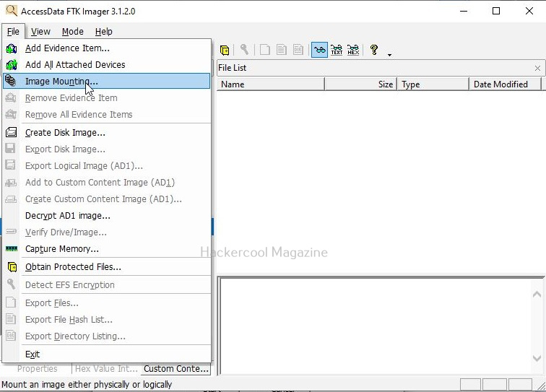Choose Capture Memory from the menu
Image resolution: width=546 pixels, height=392 pixels.
(62, 249)
